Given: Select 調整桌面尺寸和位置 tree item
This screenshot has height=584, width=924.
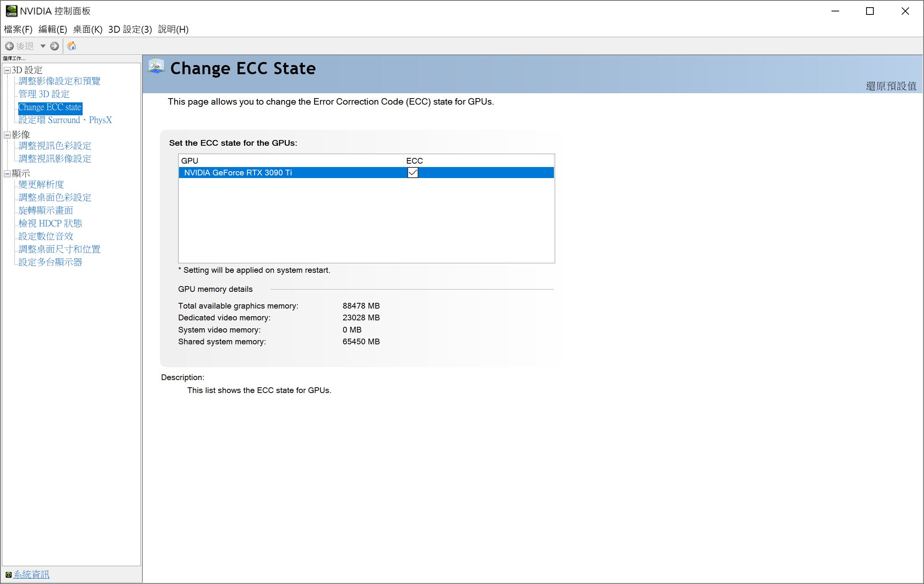Looking at the screenshot, I should point(59,250).
